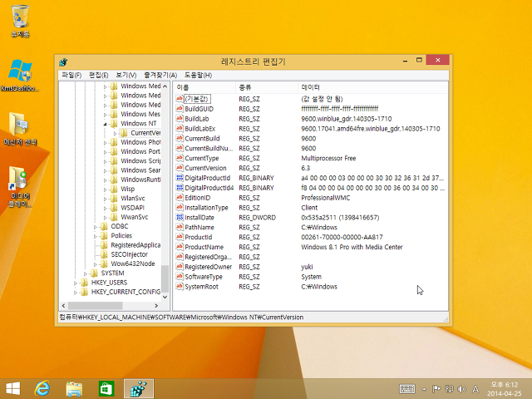The image size is (532, 399).
Task: Click the BuildLabEx string value icon
Action: point(180,128)
